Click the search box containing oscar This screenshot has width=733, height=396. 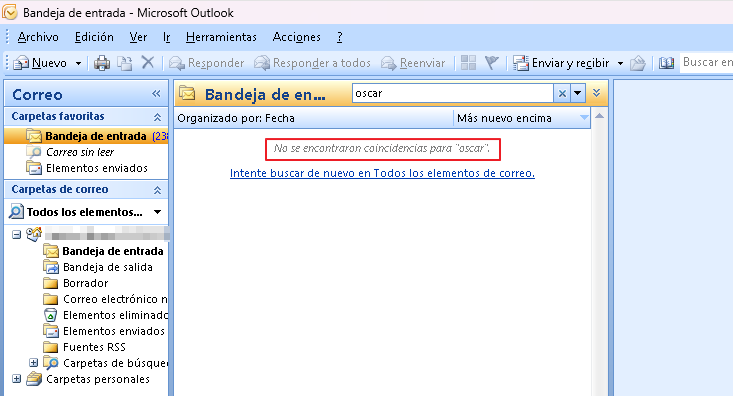point(453,94)
